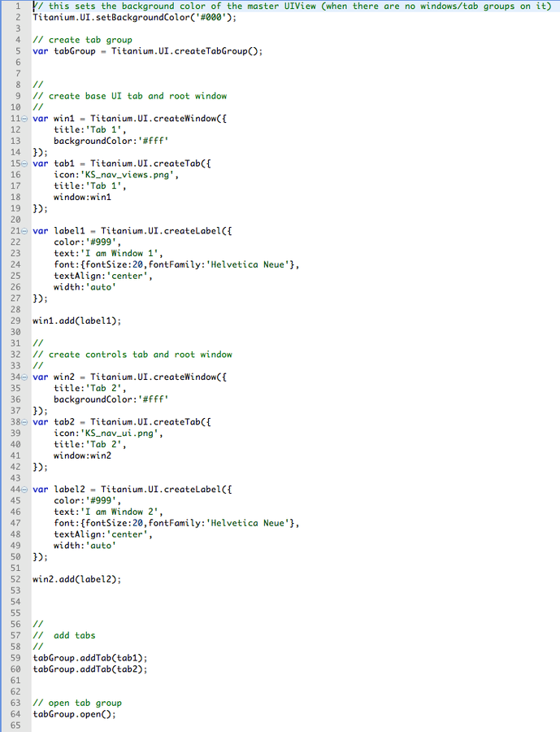Click tabGroup.open(); statement
The image size is (560, 732).
click(74, 714)
